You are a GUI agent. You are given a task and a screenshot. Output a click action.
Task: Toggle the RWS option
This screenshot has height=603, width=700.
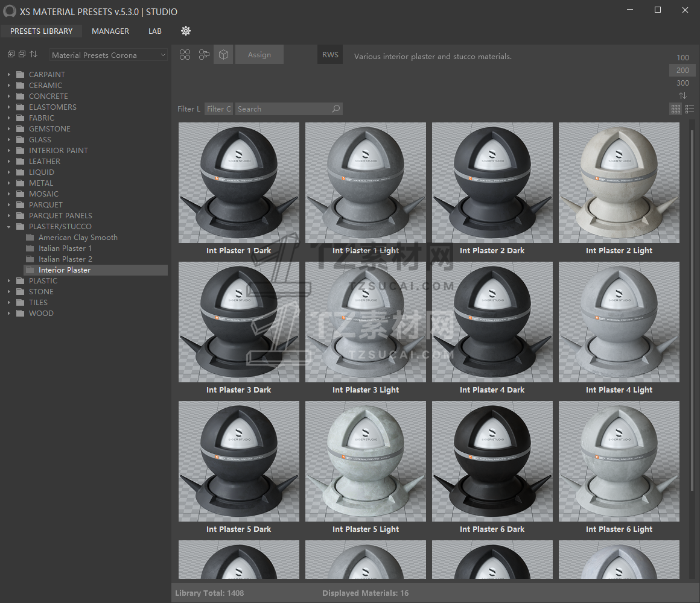330,55
